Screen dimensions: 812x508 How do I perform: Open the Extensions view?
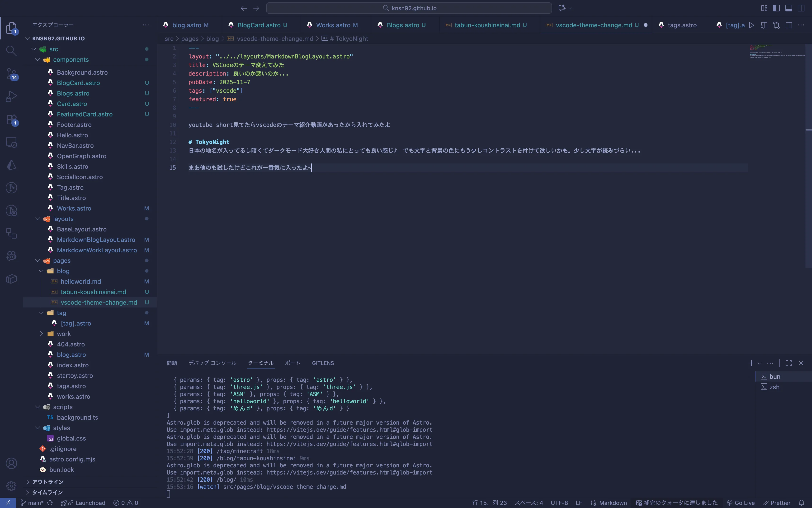[x=11, y=119]
